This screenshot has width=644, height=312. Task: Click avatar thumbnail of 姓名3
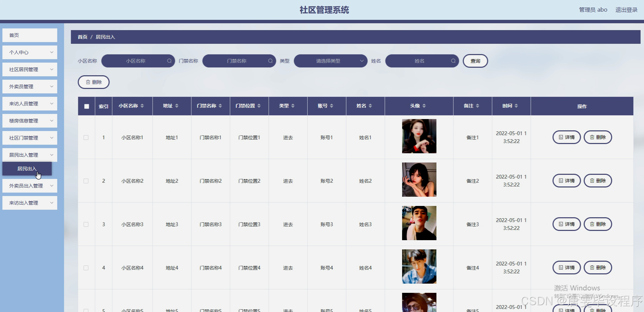419,223
